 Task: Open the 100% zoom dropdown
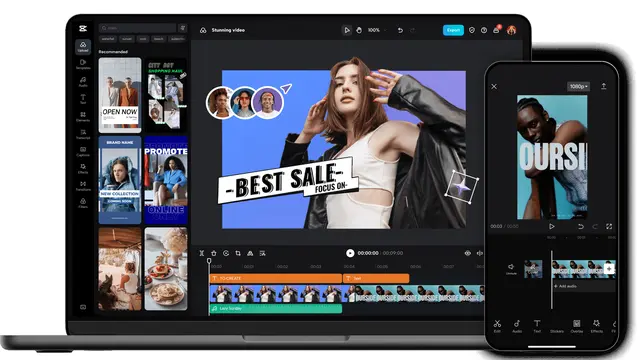[376, 30]
